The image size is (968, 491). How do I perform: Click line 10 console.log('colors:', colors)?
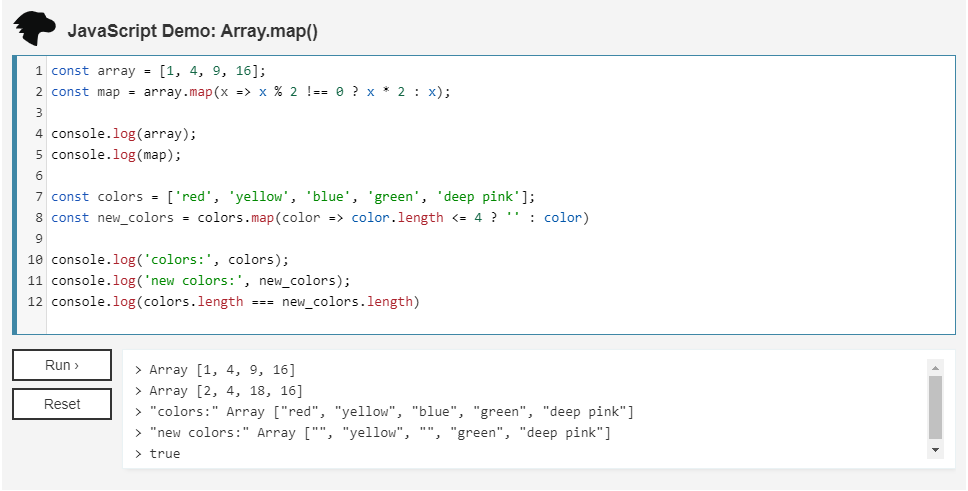(x=170, y=260)
